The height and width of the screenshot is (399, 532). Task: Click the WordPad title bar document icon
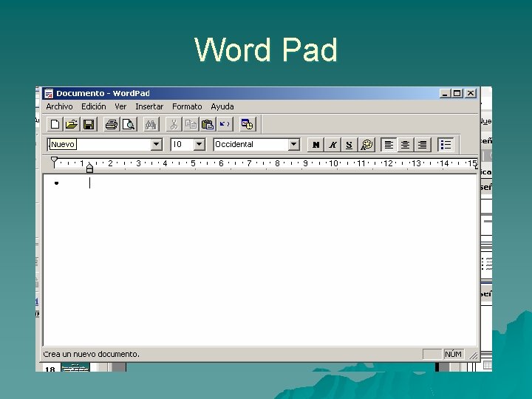[x=49, y=93]
